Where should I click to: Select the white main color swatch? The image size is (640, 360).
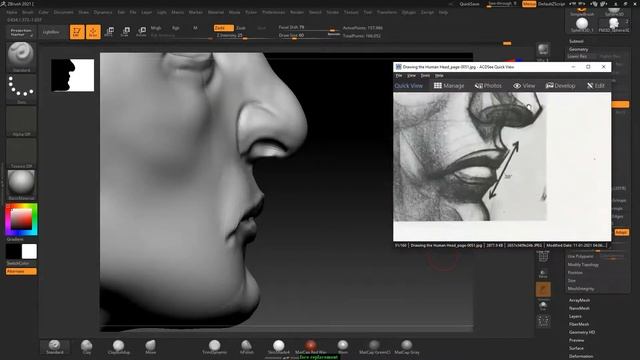tap(29, 251)
